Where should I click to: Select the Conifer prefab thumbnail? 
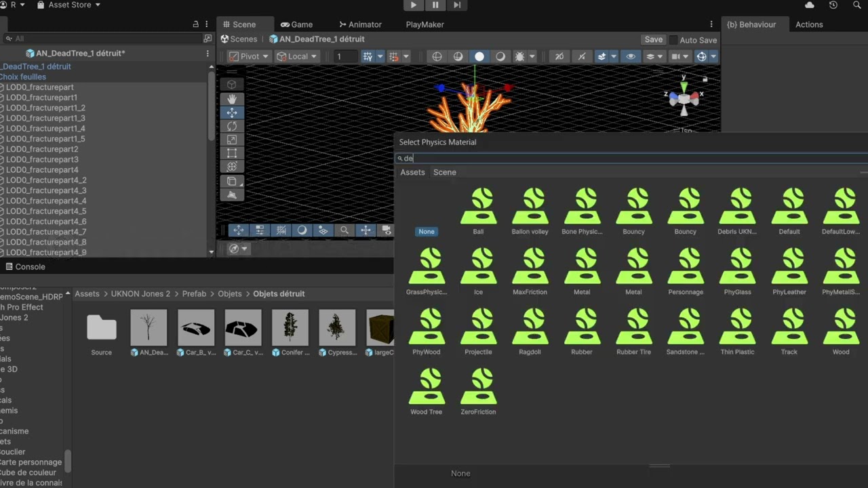(290, 333)
